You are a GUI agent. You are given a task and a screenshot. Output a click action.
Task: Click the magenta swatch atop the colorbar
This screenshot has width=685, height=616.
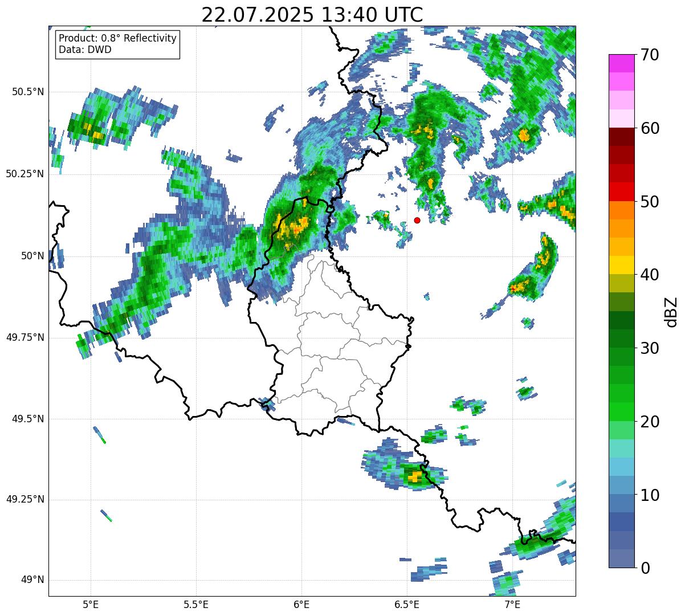tap(622, 63)
